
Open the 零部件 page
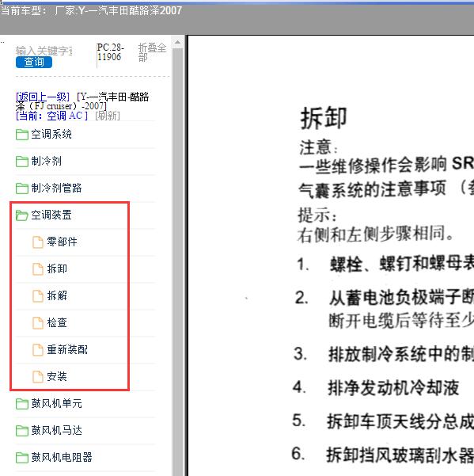point(62,242)
